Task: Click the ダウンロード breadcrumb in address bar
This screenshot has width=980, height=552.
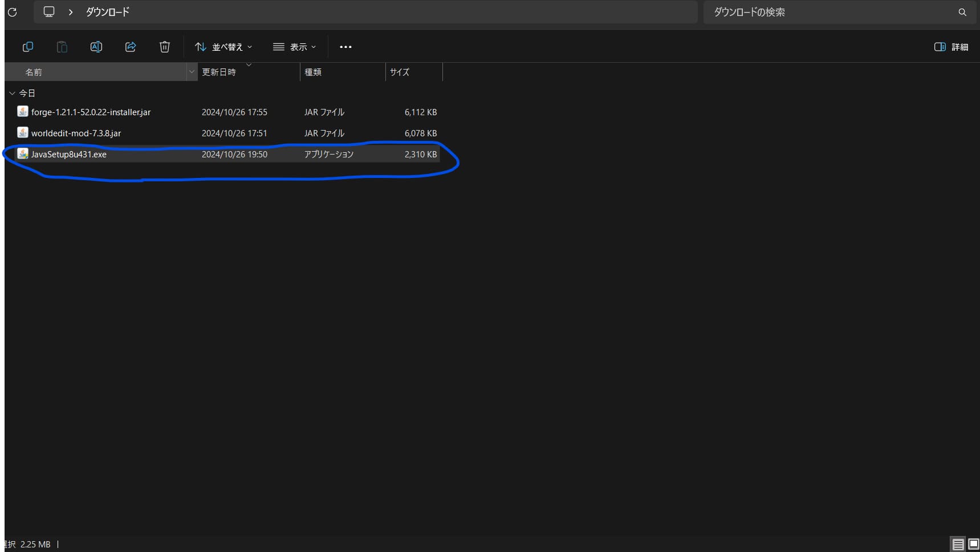Action: coord(108,12)
